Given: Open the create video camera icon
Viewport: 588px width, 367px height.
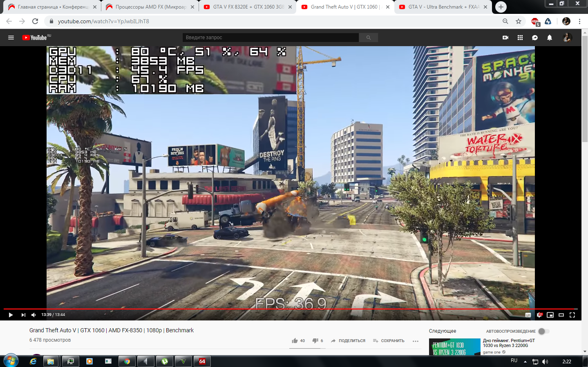Looking at the screenshot, I should point(505,38).
